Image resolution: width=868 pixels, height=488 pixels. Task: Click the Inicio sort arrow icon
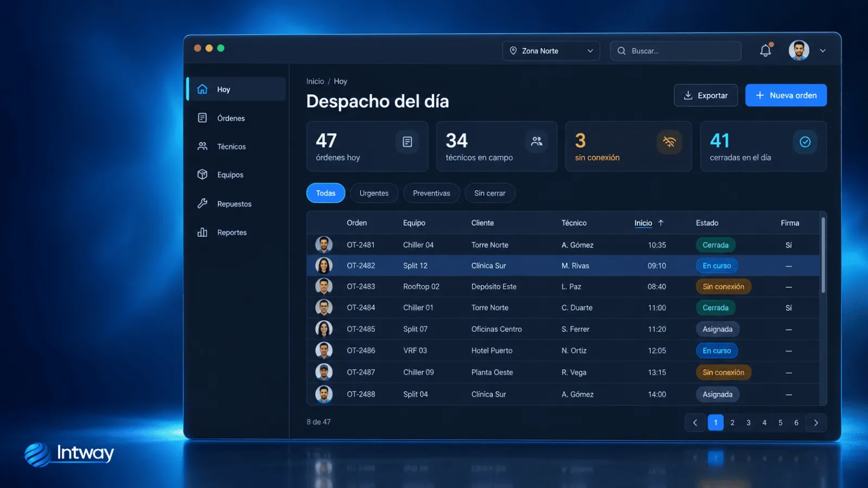click(x=661, y=223)
